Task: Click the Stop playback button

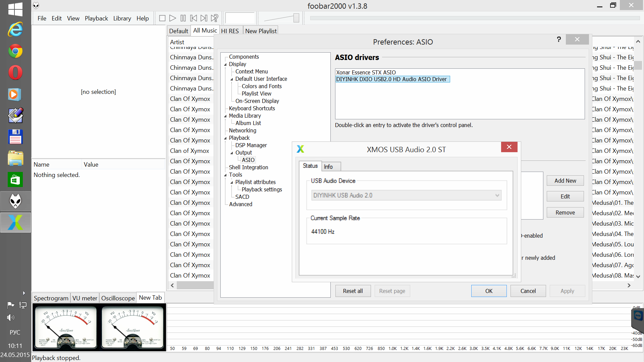Action: [162, 18]
